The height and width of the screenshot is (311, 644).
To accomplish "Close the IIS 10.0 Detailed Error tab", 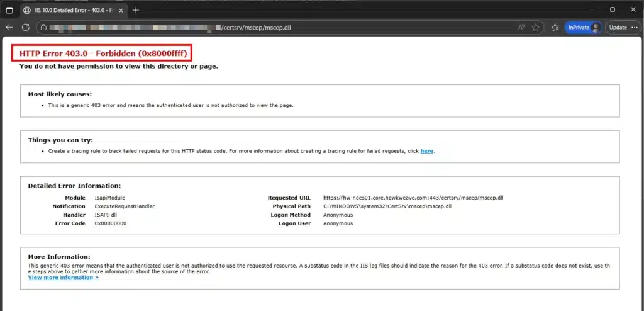I will click(121, 10).
